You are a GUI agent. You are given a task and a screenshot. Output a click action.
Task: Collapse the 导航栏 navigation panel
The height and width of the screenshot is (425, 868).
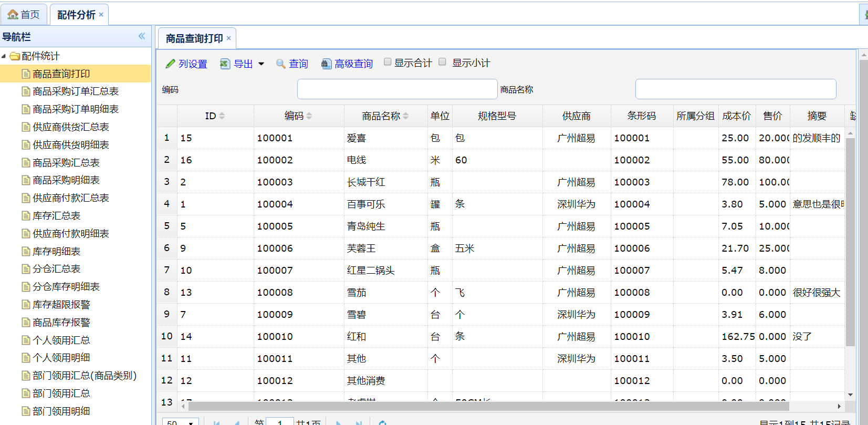click(141, 36)
